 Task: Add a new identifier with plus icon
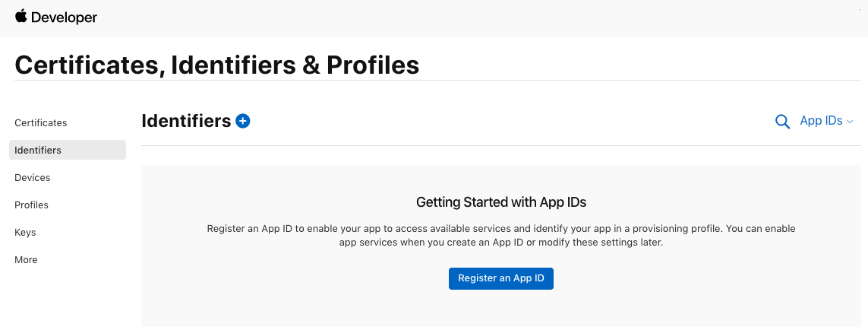coord(242,121)
